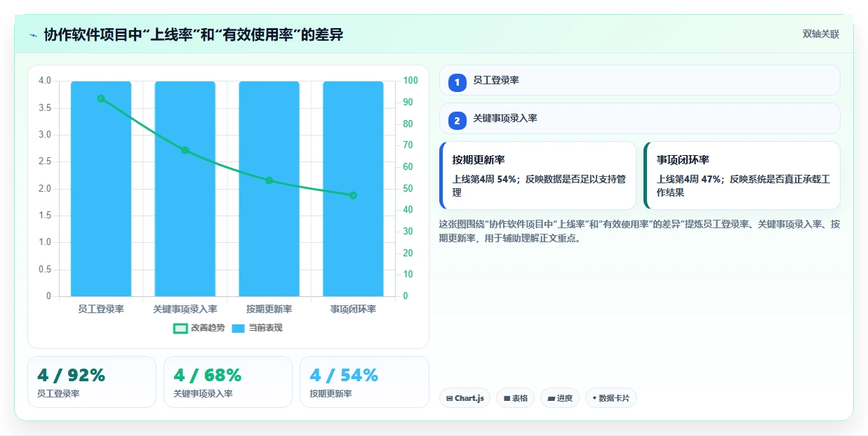Toggle the 改善趋势 legend swatch
Screen dimensions: 868x436
click(180, 328)
